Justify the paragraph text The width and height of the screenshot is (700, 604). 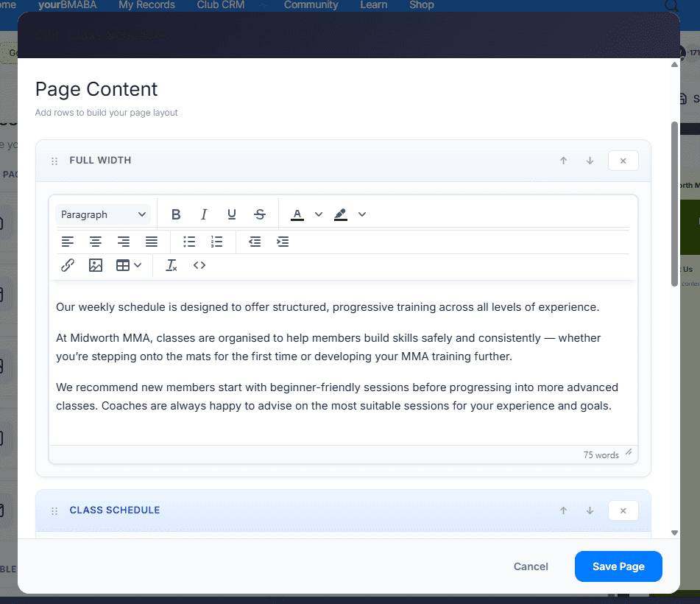(152, 242)
